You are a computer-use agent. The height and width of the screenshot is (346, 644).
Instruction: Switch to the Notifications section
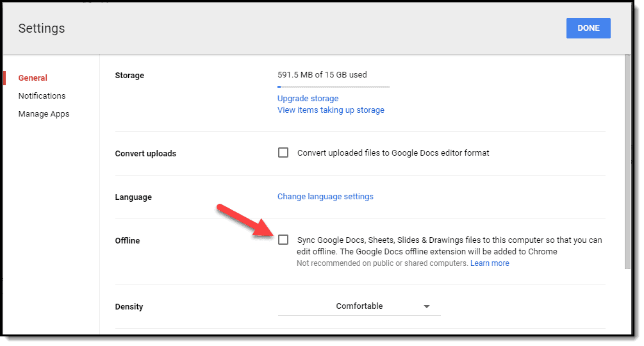42,95
